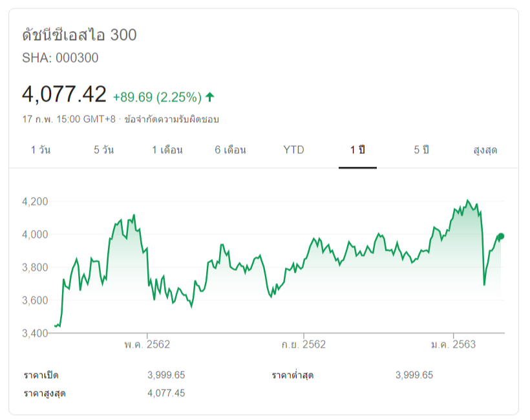The image size is (530, 420).
Task: Click the พ.ค. 2562 axis label
Action: (x=147, y=344)
